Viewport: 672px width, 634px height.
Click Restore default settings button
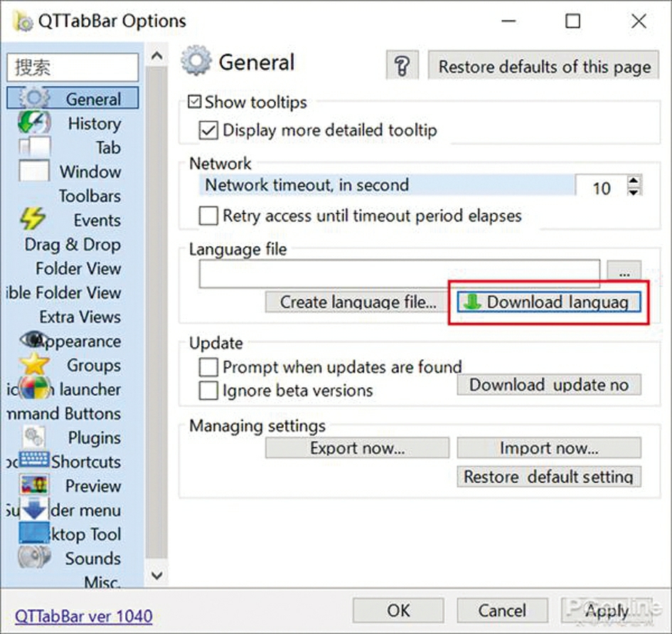[549, 477]
